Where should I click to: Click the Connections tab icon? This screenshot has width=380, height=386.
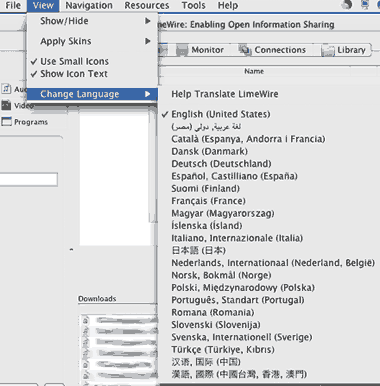point(244,50)
